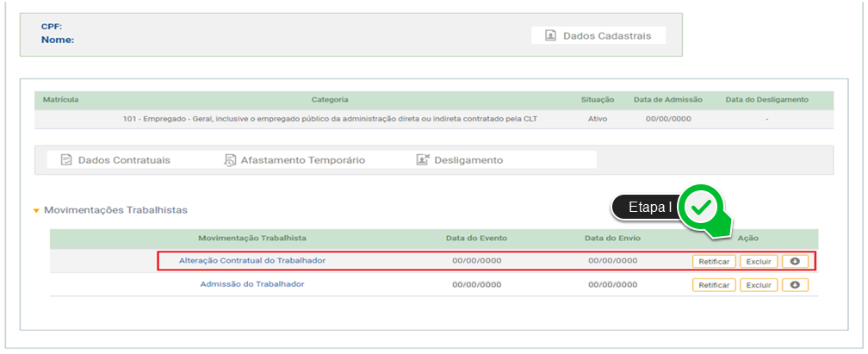
Task: Open the Dados Contratuais tab
Action: click(x=115, y=160)
